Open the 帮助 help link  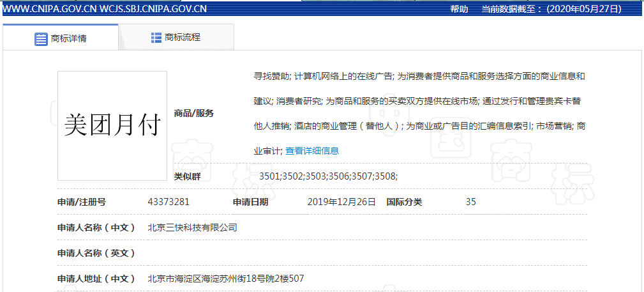(459, 9)
